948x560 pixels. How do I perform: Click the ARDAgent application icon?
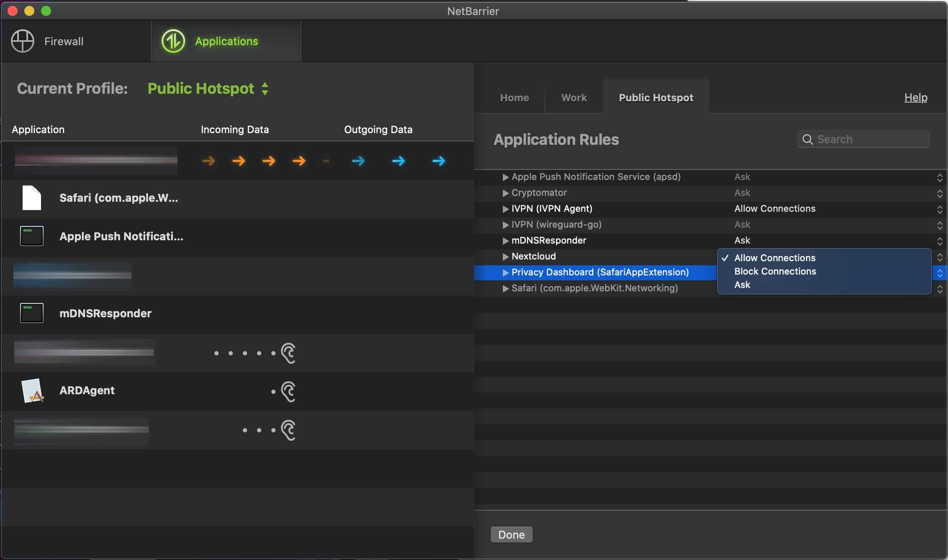(x=32, y=390)
